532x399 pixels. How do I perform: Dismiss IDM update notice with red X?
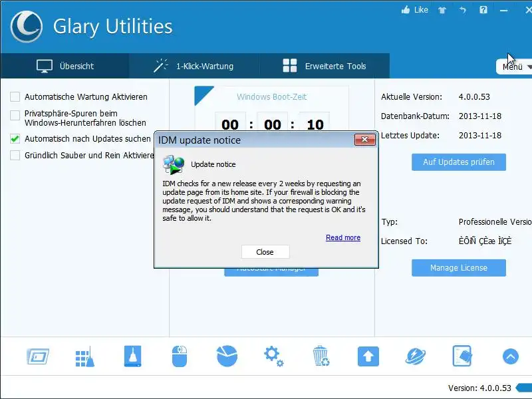coord(364,140)
